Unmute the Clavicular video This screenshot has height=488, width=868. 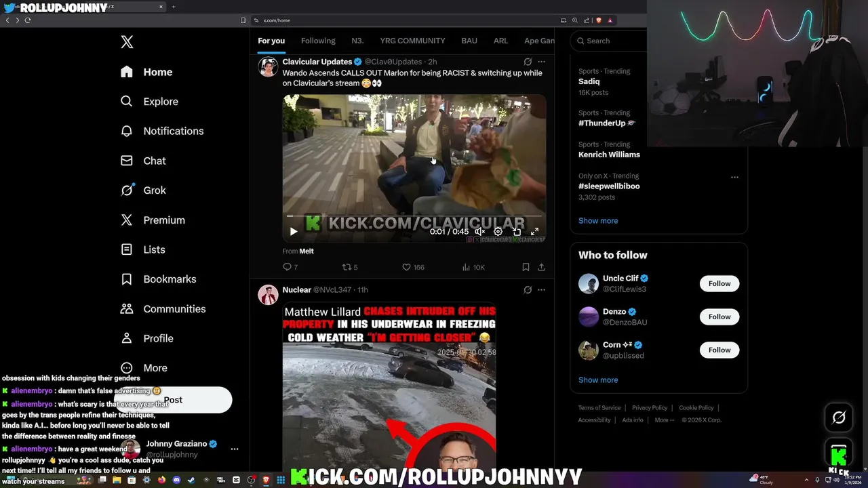[x=479, y=232]
